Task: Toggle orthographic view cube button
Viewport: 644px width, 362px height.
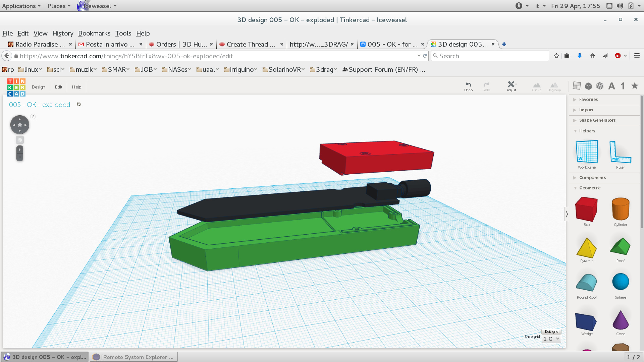Action: click(x=20, y=140)
